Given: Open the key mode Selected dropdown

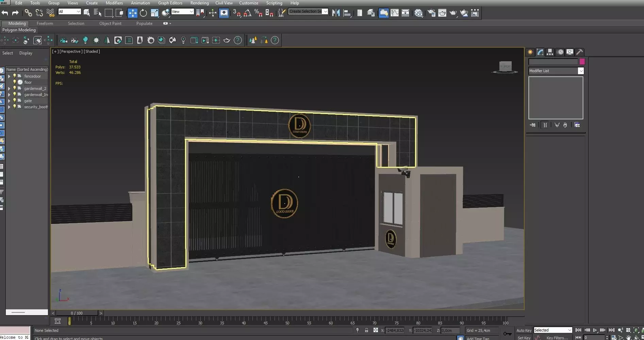Looking at the screenshot, I should pos(553,330).
